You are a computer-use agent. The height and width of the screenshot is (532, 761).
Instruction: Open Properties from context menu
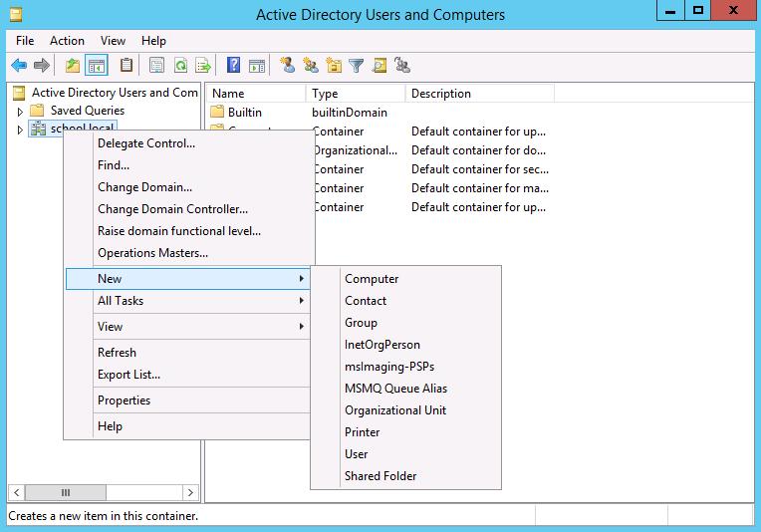tap(187, 400)
